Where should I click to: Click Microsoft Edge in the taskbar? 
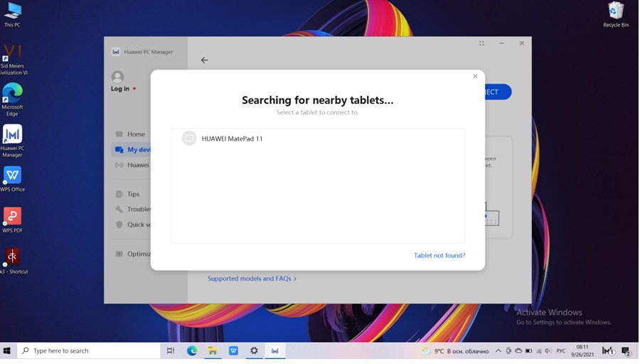pos(192,350)
